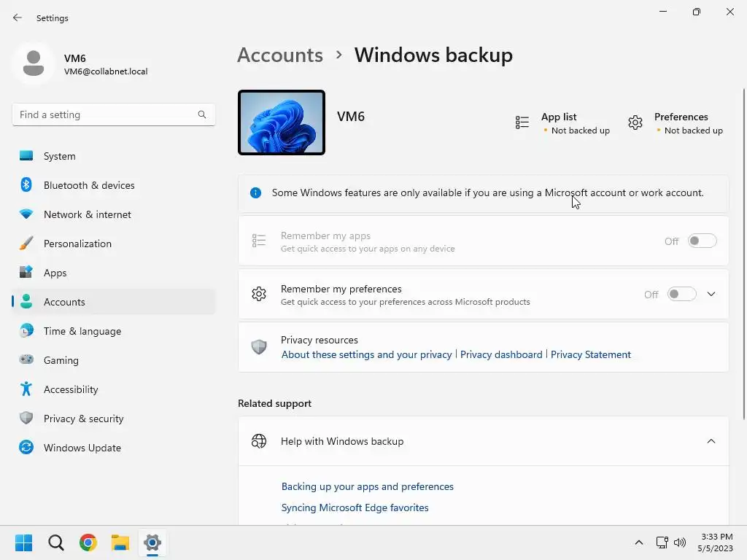This screenshot has height=560, width=747.
Task: Click the back arrow in Settings header
Action: tap(18, 17)
